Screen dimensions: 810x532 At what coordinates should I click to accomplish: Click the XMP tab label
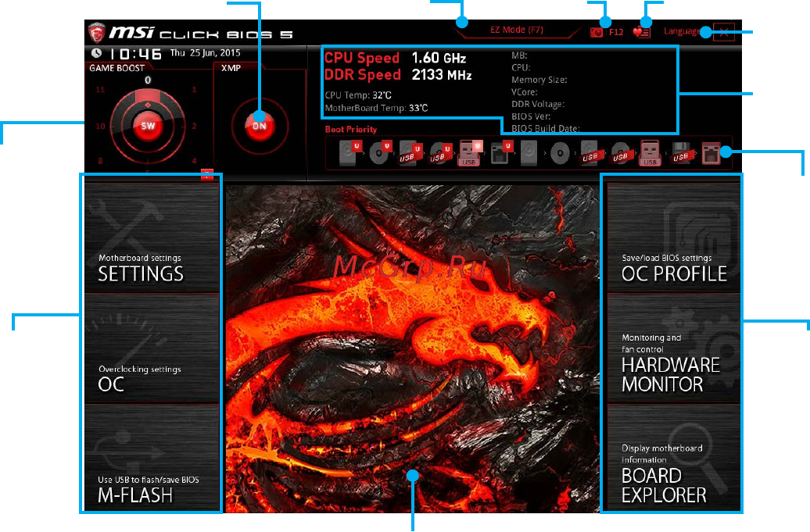pyautogui.click(x=231, y=68)
